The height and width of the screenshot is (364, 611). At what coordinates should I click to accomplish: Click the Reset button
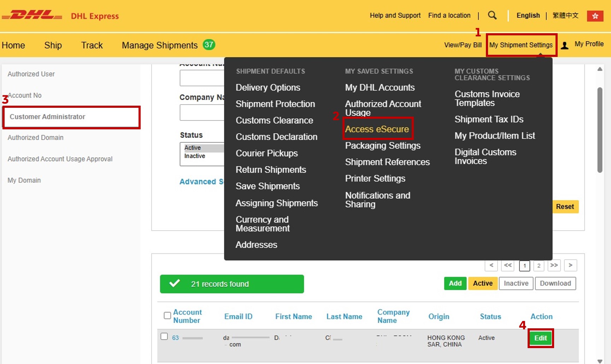[x=565, y=207]
